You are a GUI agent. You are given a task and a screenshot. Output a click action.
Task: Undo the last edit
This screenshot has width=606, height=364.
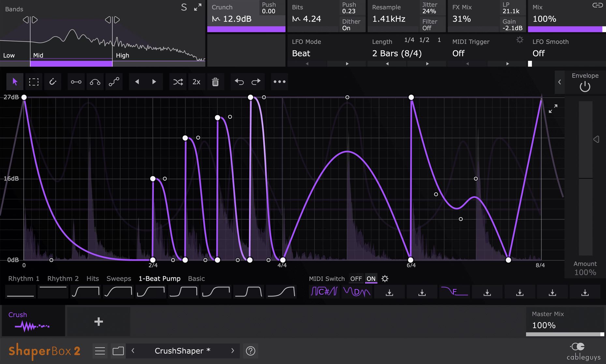[x=239, y=82]
